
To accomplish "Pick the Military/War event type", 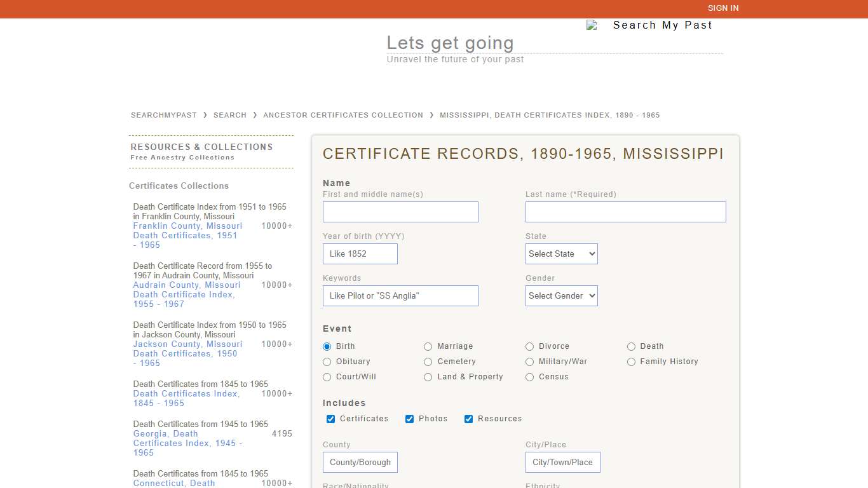I will click(529, 362).
